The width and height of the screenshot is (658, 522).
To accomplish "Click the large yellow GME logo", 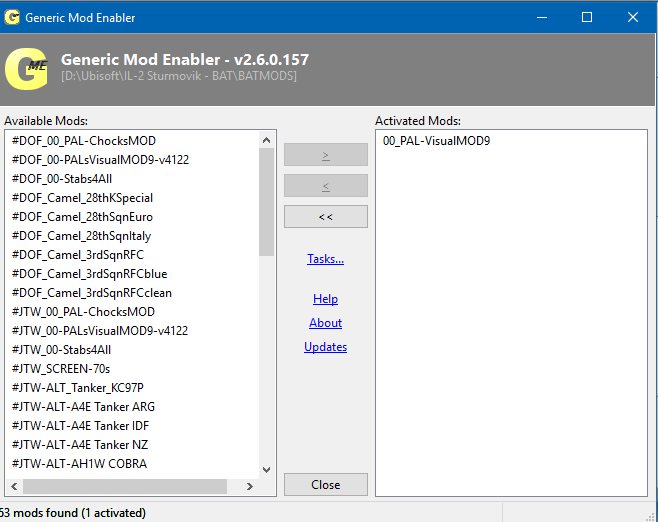I will point(26,69).
